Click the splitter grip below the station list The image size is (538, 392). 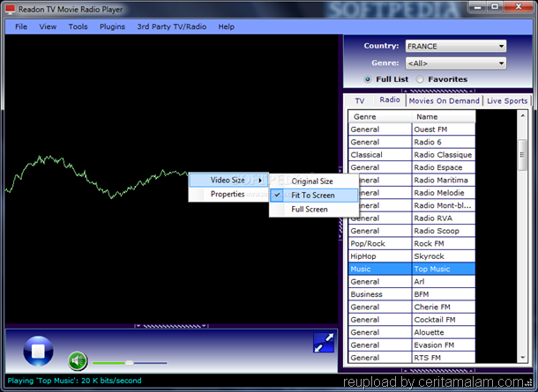click(438, 370)
